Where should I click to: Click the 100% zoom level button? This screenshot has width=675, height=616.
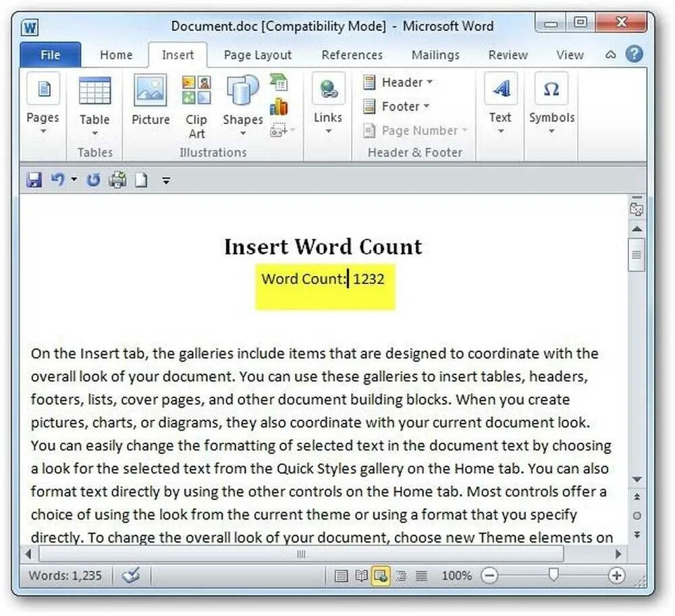click(x=457, y=576)
